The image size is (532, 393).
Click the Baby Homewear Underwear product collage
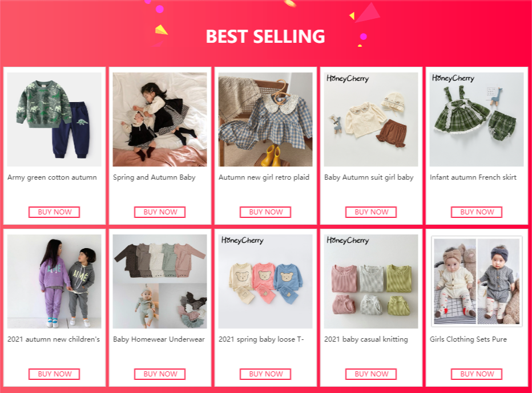coord(160,281)
